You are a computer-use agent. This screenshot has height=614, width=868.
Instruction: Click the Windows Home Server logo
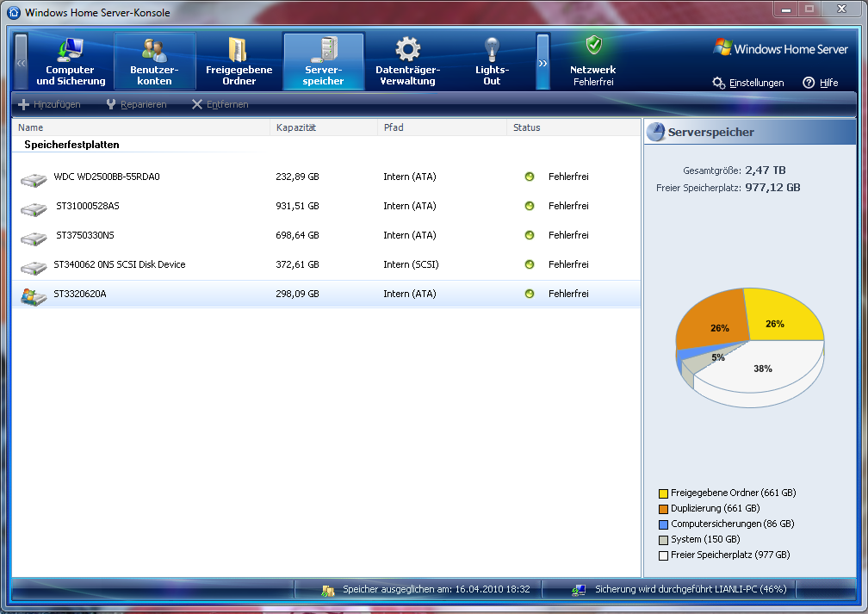780,48
